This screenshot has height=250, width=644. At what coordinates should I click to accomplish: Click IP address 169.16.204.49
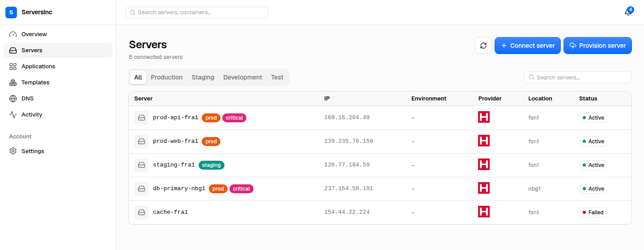pyautogui.click(x=347, y=118)
